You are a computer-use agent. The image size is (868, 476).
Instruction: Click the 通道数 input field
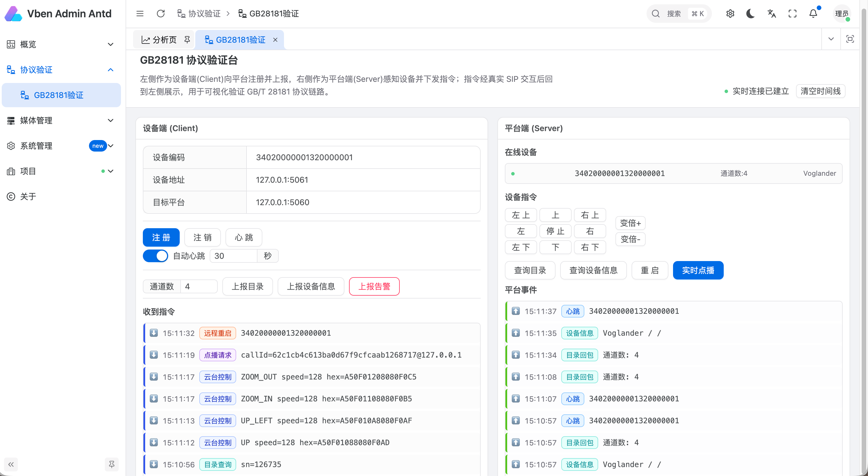pyautogui.click(x=199, y=286)
